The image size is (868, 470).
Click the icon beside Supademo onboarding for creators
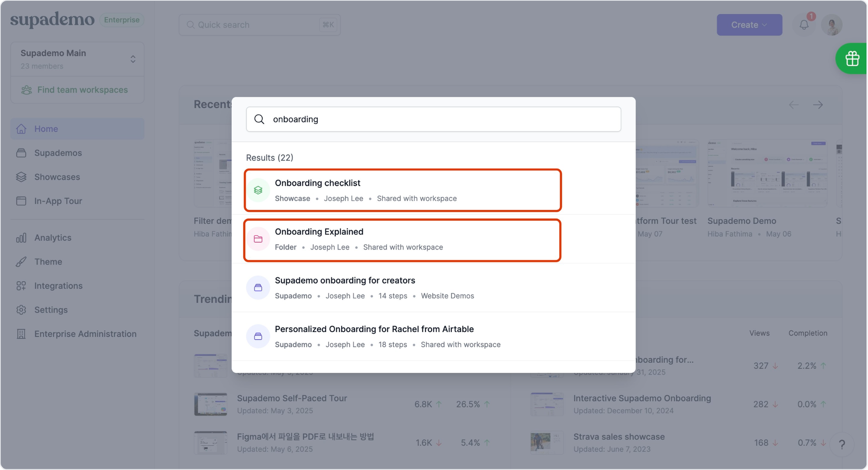(x=258, y=287)
